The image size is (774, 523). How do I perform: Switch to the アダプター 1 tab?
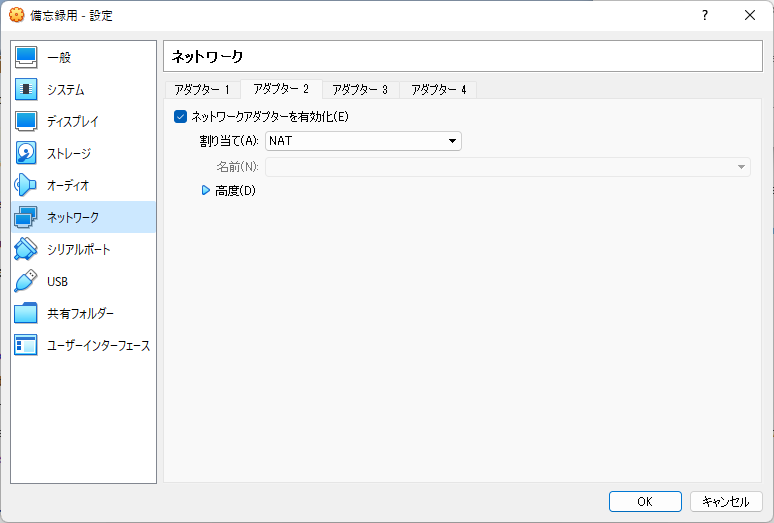click(202, 90)
